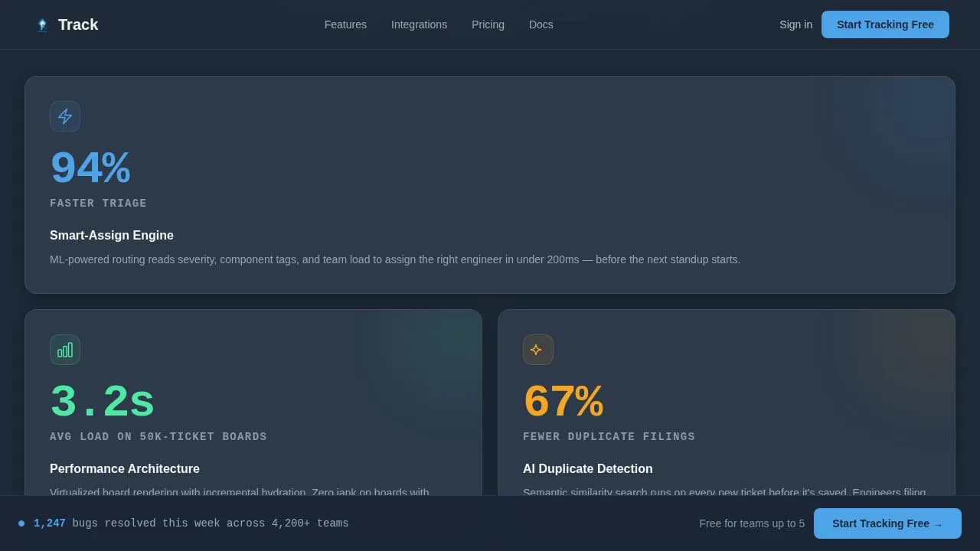Viewport: 980px width, 551px height.
Task: Click the 1,247 bugs resolved text
Action: 191,523
